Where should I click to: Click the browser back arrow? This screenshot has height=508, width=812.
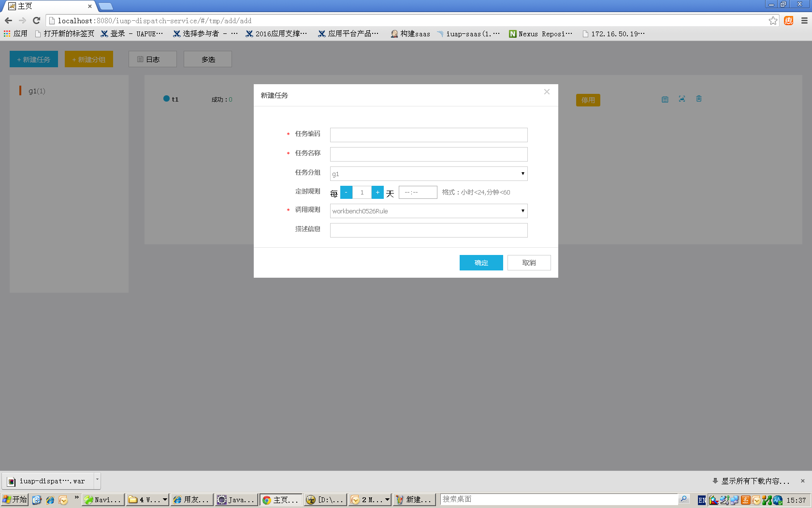click(x=8, y=20)
